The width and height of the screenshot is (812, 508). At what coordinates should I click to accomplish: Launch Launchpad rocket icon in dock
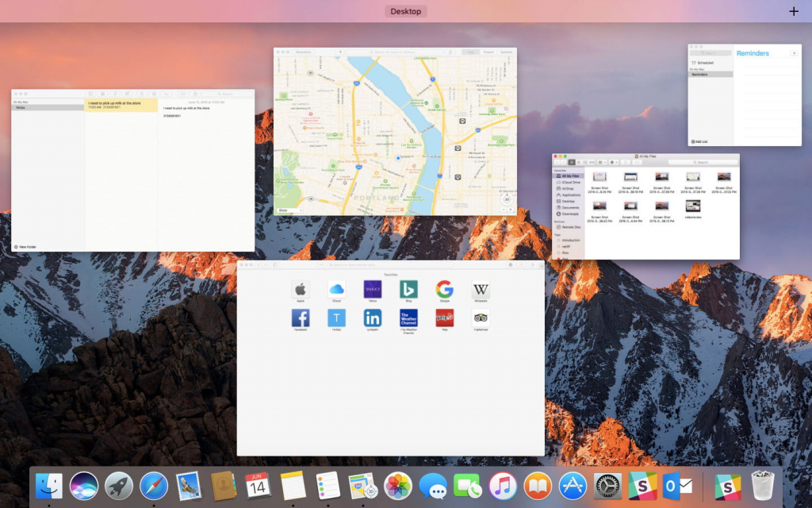click(x=119, y=485)
